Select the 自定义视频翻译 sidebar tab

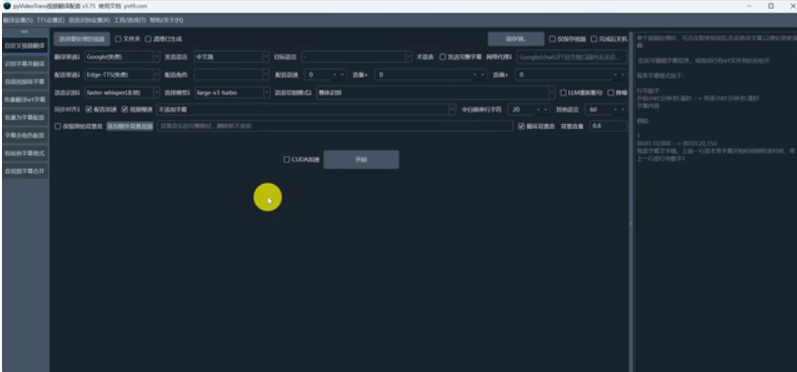[x=25, y=46]
